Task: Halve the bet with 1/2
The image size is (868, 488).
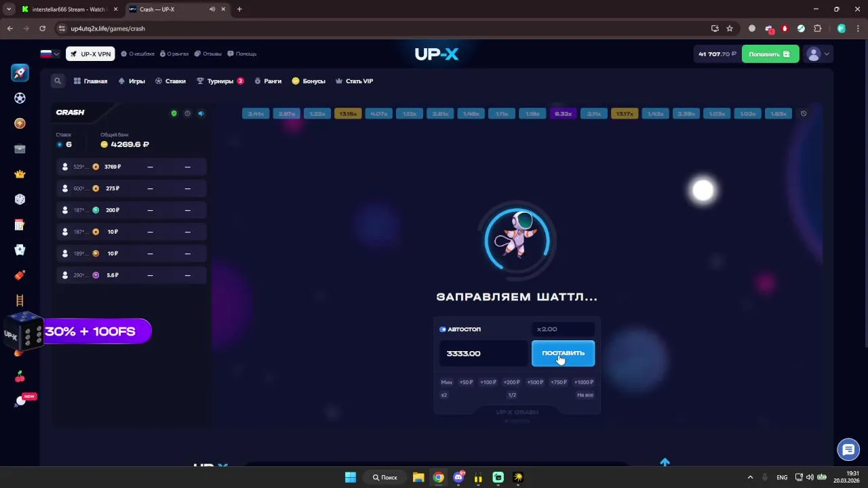Action: point(512,395)
